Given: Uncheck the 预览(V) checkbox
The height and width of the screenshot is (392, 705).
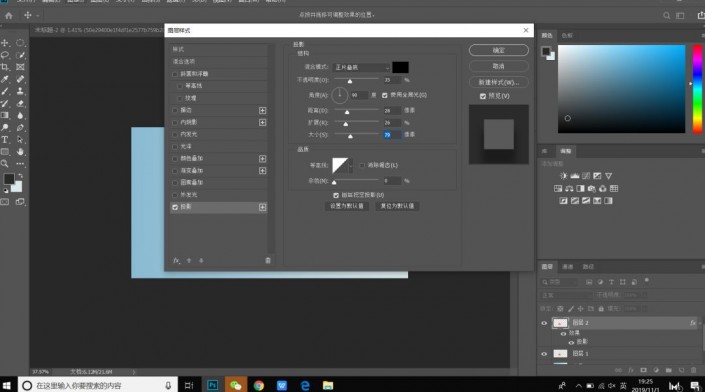Looking at the screenshot, I should (483, 96).
